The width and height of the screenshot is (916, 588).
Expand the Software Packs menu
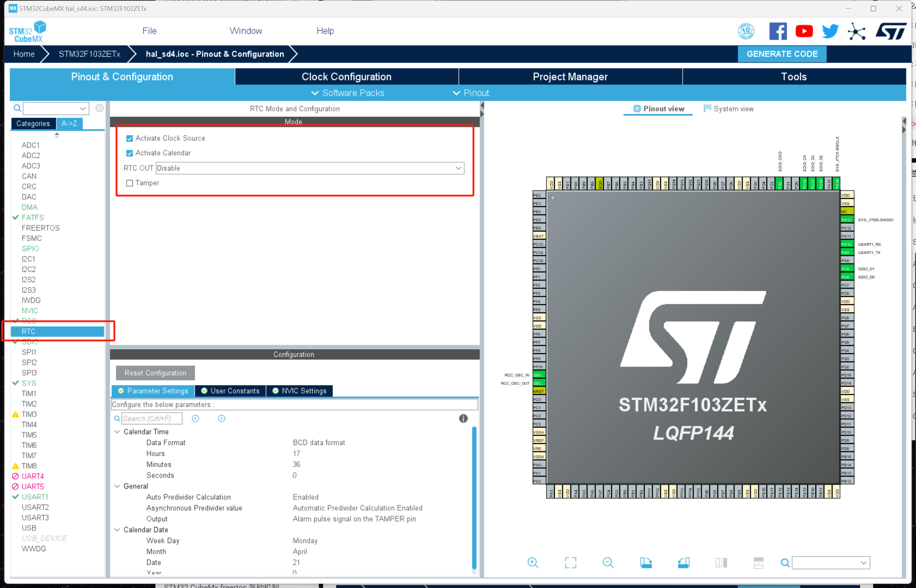348,93
